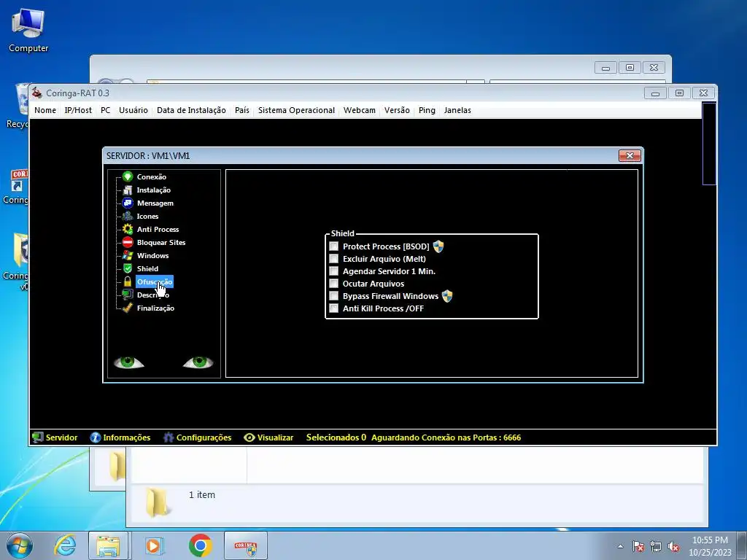Toggle the Ocutar Arquivos checkbox
This screenshot has width=747, height=560.
click(x=334, y=284)
